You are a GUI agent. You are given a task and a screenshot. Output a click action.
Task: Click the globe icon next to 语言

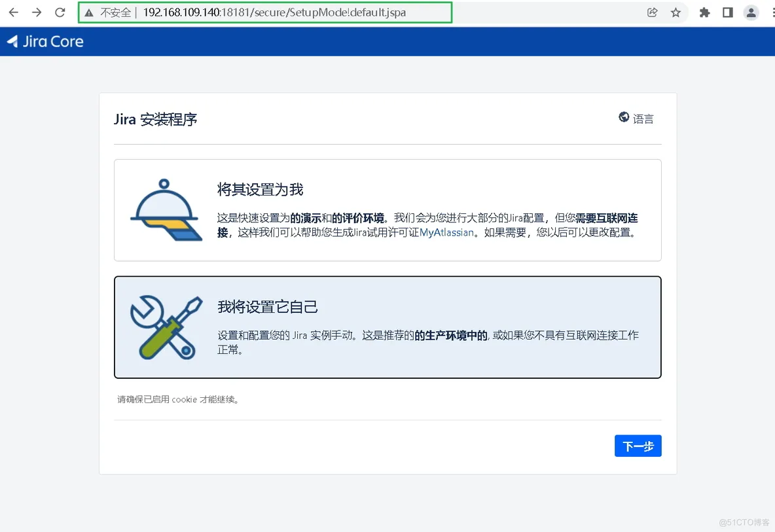click(624, 117)
